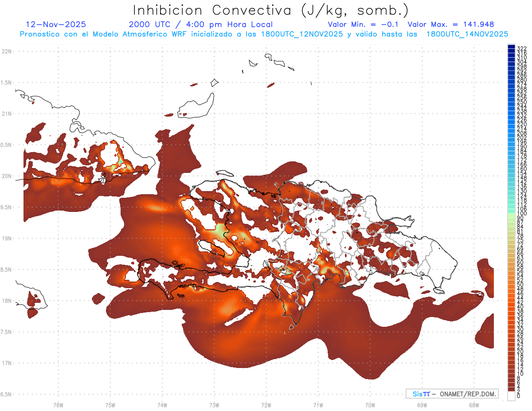Viewport: 532px width, 411px height.
Task: Click the title 'Inhibicion Convectiva (J/kg, somb.)'
Action: [270, 10]
